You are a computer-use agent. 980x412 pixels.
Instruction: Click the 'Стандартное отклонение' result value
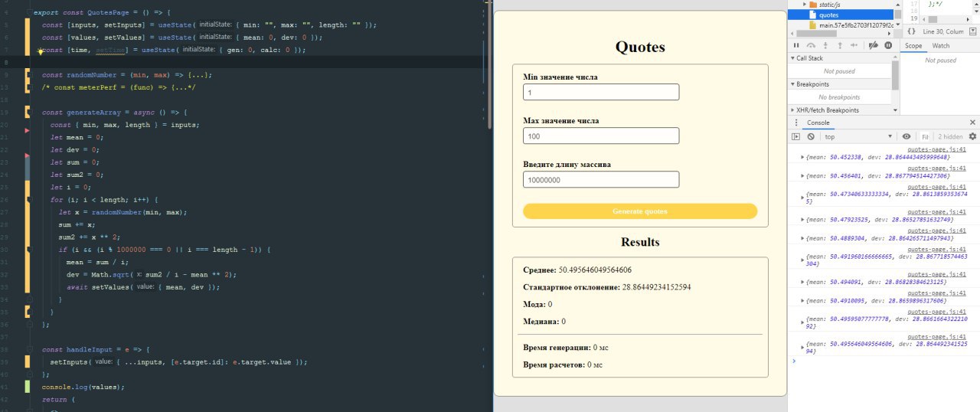(x=656, y=287)
